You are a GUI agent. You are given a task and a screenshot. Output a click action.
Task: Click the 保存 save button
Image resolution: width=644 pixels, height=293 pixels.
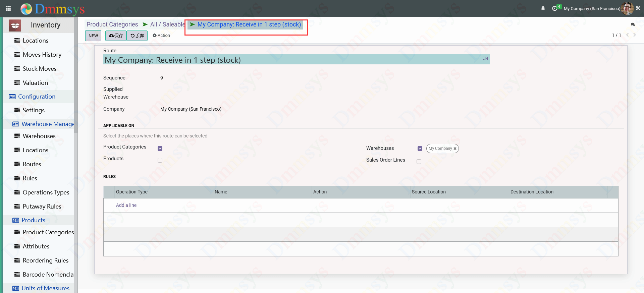pos(116,36)
